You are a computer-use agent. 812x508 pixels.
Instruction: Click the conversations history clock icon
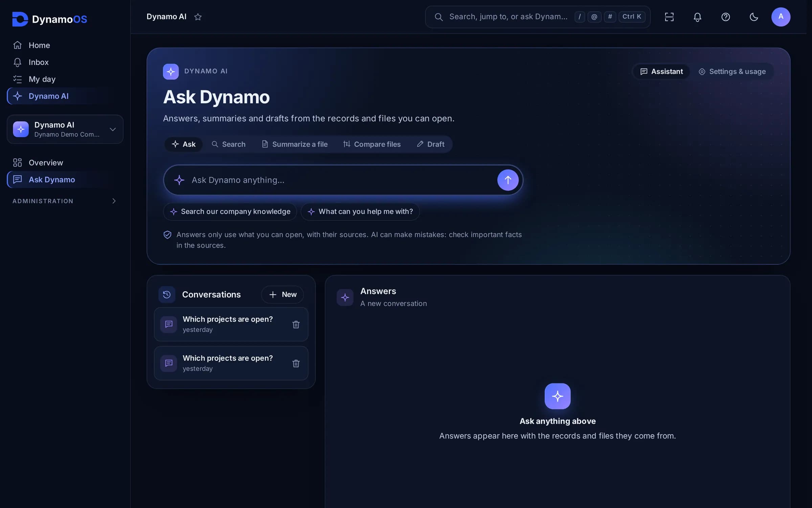pos(167,294)
